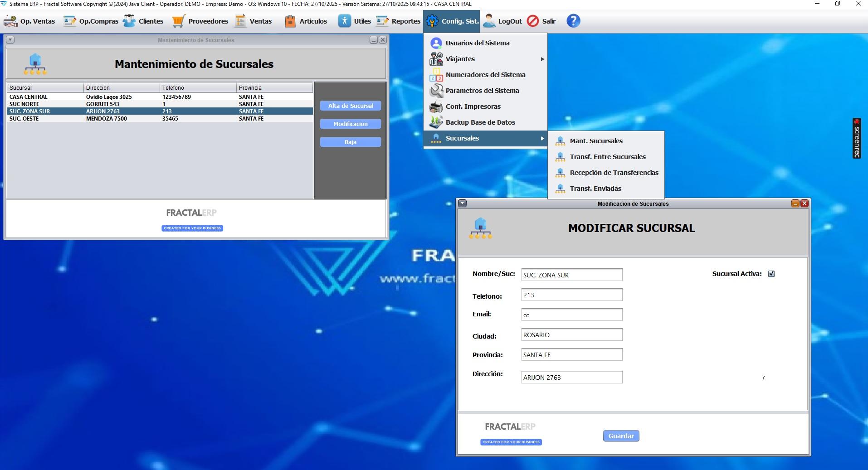Open the Op. Ventas toolbar icon

point(11,21)
